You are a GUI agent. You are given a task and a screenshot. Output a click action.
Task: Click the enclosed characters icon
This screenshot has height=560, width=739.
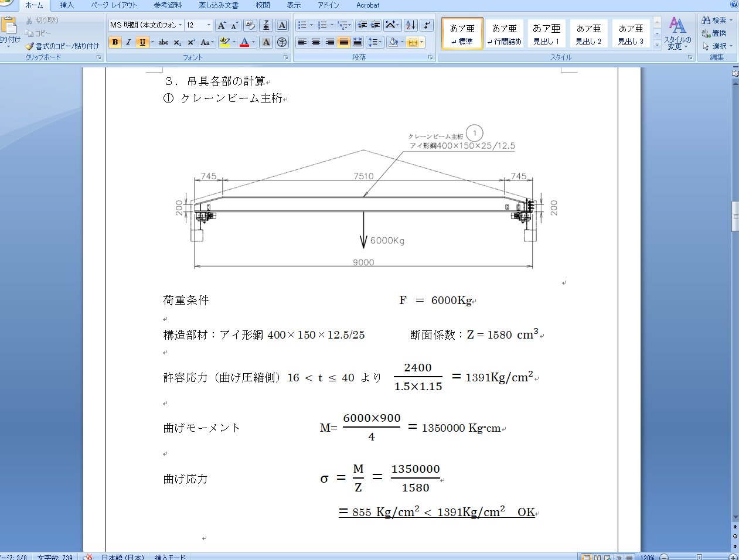tap(282, 42)
